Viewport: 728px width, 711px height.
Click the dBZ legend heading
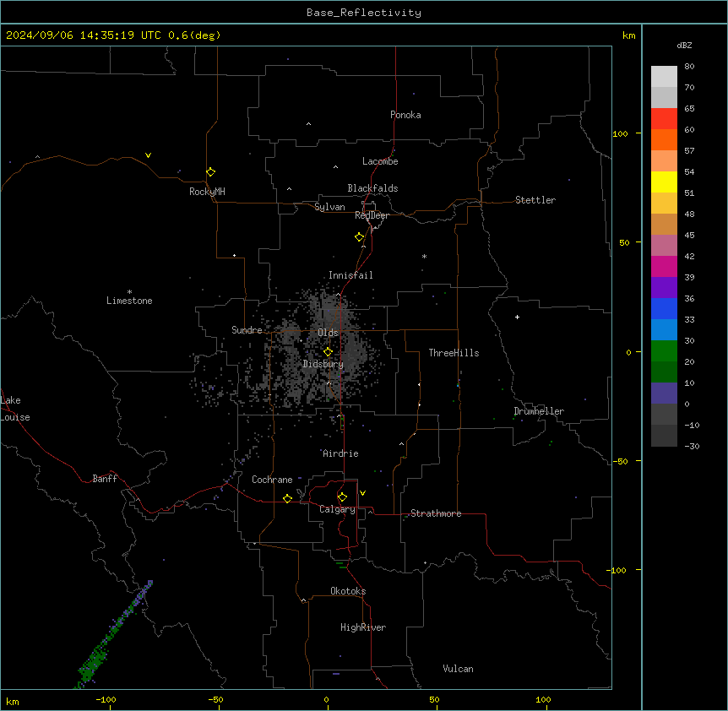pyautogui.click(x=684, y=45)
